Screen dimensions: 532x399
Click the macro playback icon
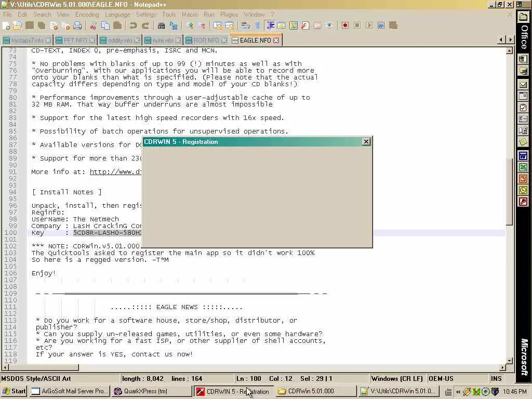pyautogui.click(x=369, y=26)
